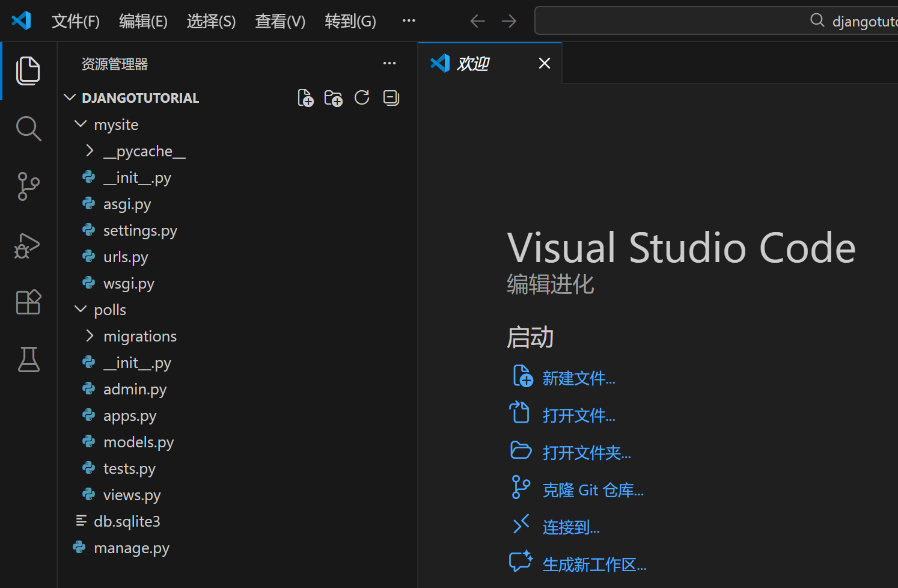The height and width of the screenshot is (588, 898).
Task: Click the new file icon under 启动
Action: (522, 376)
